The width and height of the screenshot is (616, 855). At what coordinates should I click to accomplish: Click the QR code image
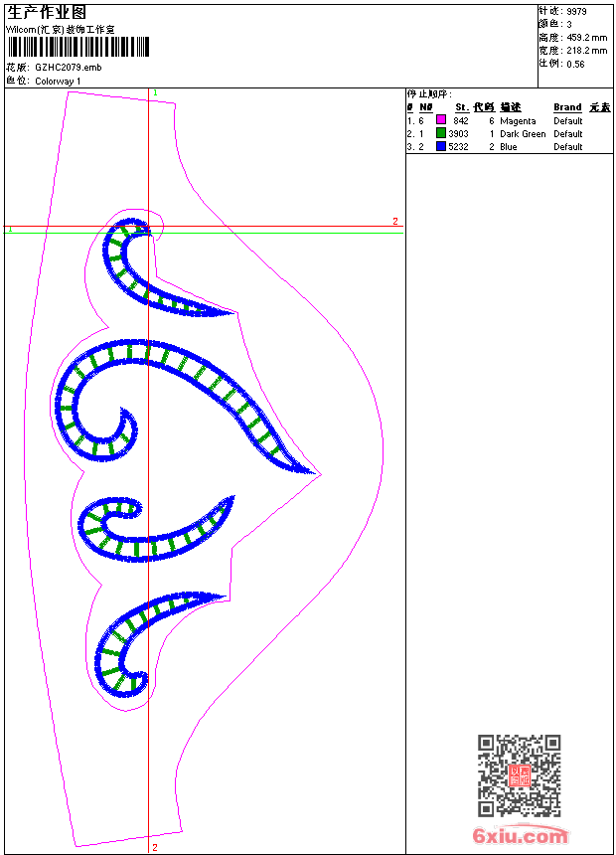point(519,775)
